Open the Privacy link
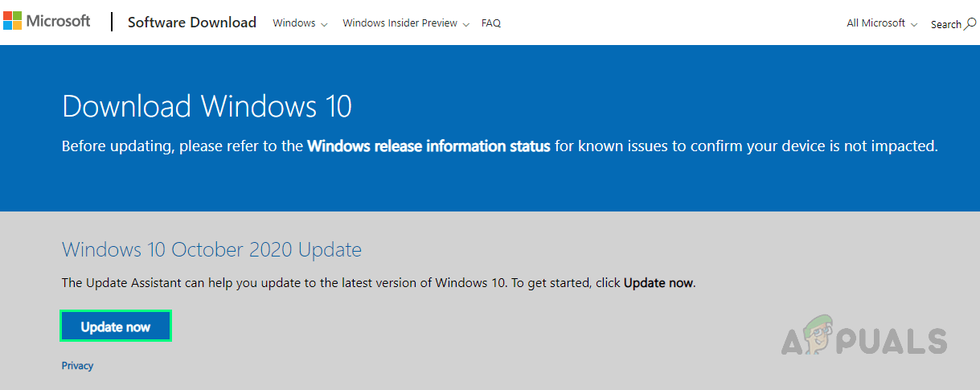This screenshot has height=390, width=980. click(x=77, y=366)
